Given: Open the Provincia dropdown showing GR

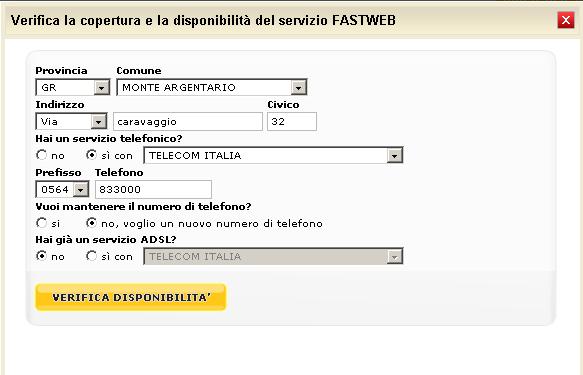Looking at the screenshot, I should [x=73, y=87].
